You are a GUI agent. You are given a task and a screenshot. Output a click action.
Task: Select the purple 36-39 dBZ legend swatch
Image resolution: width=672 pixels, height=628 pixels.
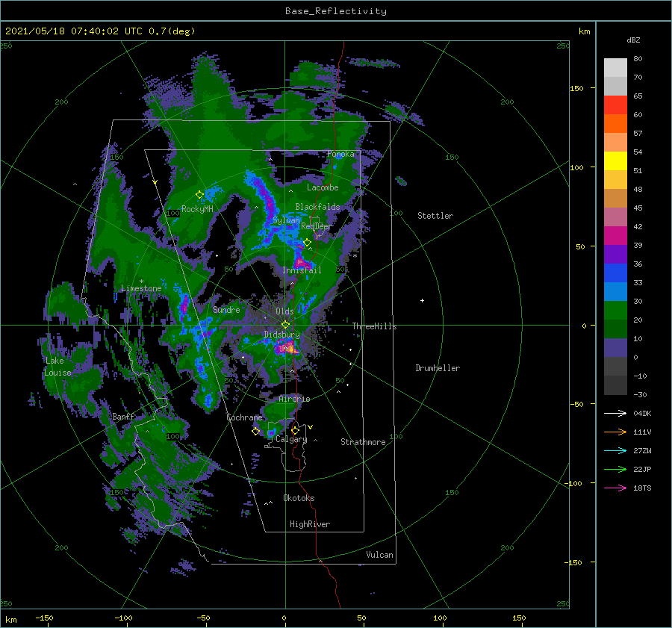(615, 254)
